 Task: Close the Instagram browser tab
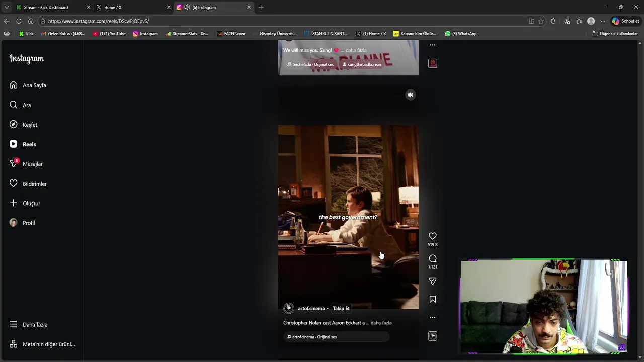point(249,7)
